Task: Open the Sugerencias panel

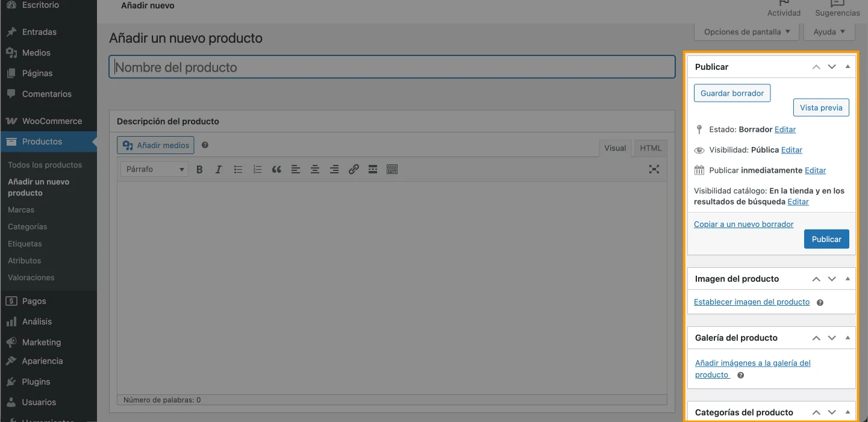Action: (x=837, y=9)
